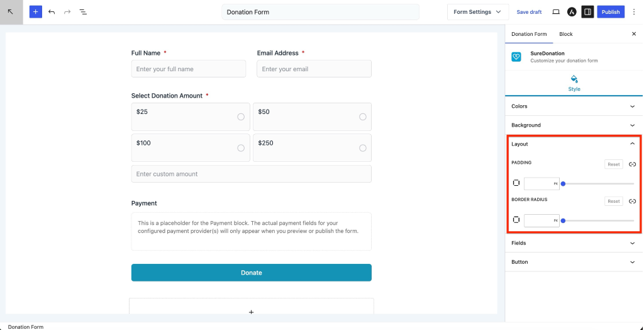644x330 pixels.
Task: Close the settings sidebar
Action: coord(634,34)
